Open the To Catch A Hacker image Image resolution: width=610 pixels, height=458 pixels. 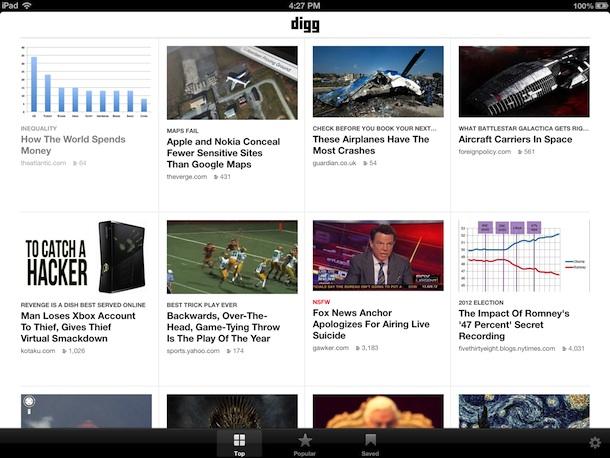tap(86, 257)
